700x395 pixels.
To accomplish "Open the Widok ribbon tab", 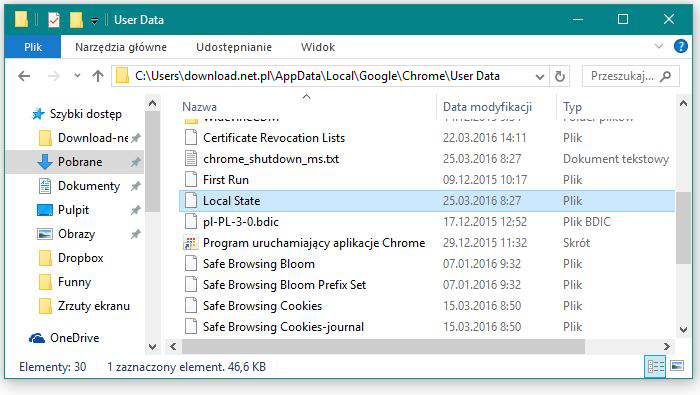I will click(317, 47).
